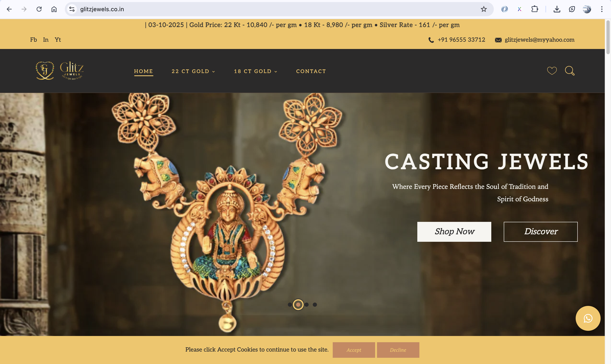View site information icon in address bar
Screen dimensions: 611x364
(72, 9)
